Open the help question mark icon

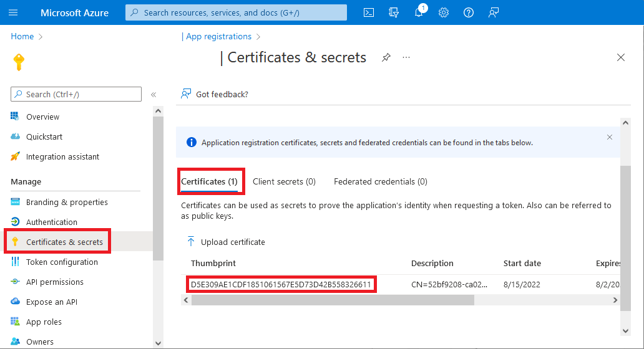(469, 12)
